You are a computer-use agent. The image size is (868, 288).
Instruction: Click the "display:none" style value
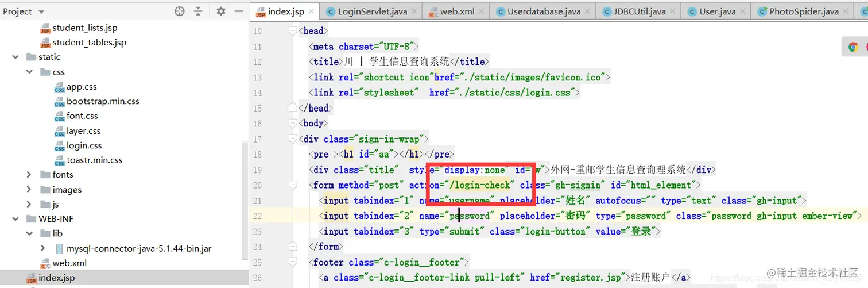pos(475,170)
